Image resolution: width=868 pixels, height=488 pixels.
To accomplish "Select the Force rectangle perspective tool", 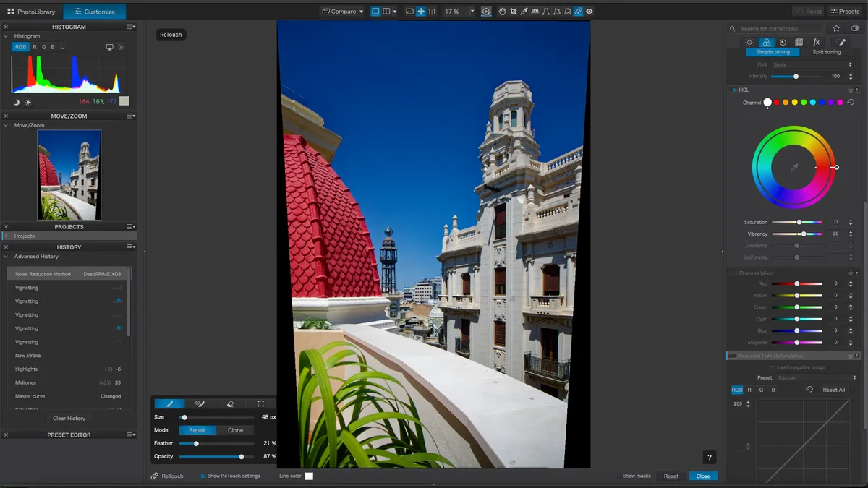I will pyautogui.click(x=557, y=12).
